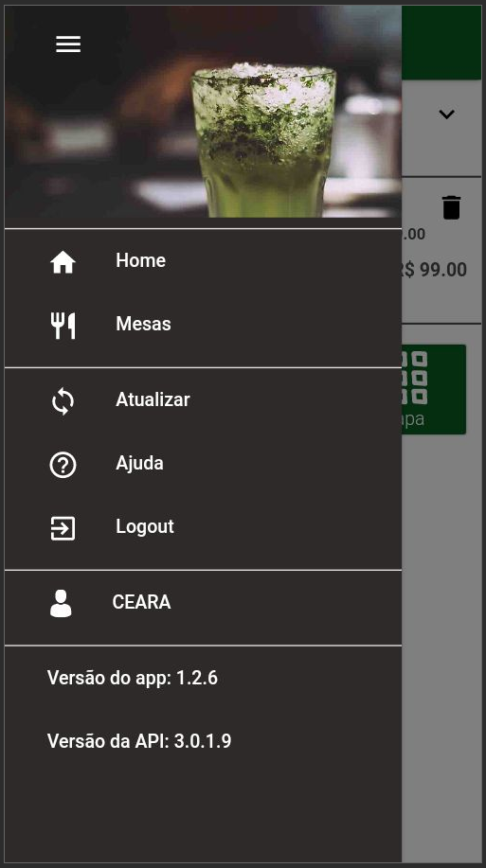Click the R$ 99.00 price label

click(x=435, y=270)
